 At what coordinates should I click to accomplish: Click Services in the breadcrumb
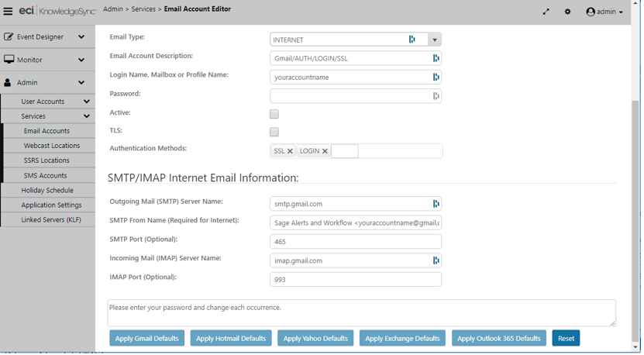click(x=143, y=9)
